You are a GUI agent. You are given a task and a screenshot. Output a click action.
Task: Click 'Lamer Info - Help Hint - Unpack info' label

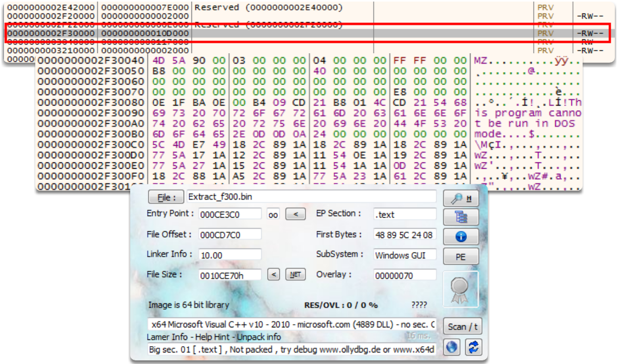click(214, 337)
